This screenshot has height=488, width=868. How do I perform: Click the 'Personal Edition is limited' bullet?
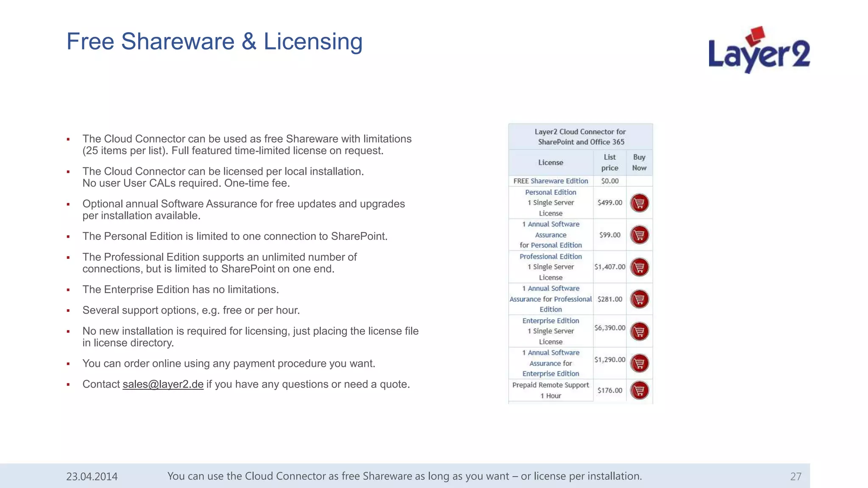pos(235,236)
